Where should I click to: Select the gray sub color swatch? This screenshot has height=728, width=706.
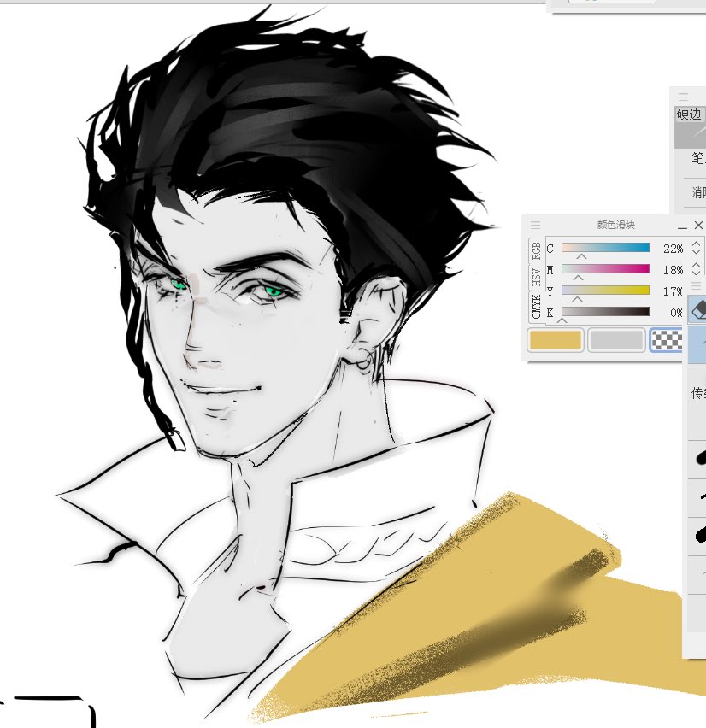tap(616, 340)
